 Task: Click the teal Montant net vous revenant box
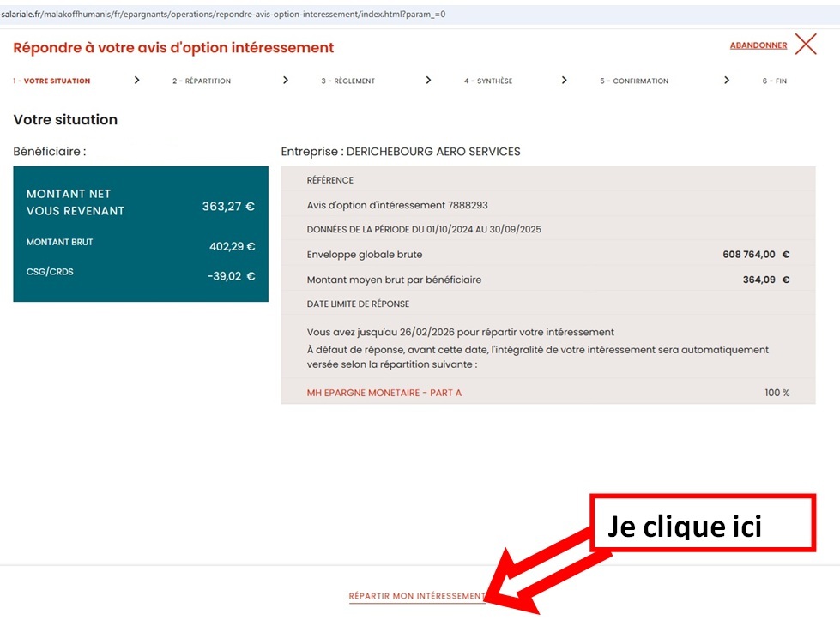[x=141, y=233]
